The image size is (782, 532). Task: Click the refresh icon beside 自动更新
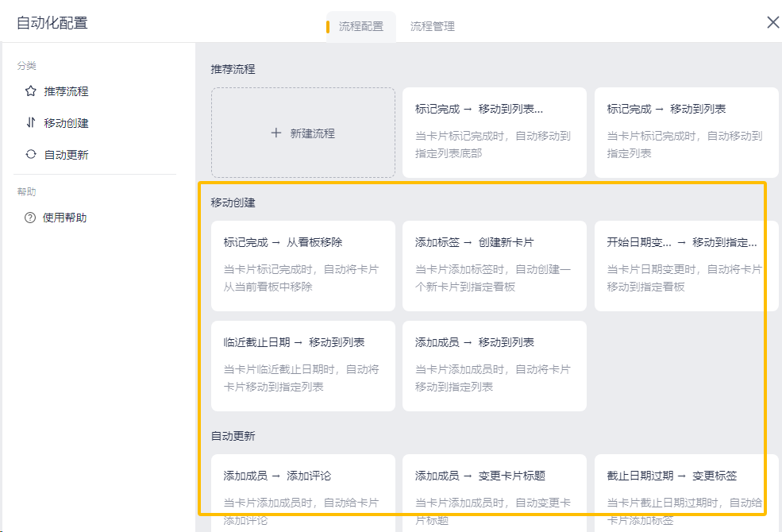[x=31, y=155]
